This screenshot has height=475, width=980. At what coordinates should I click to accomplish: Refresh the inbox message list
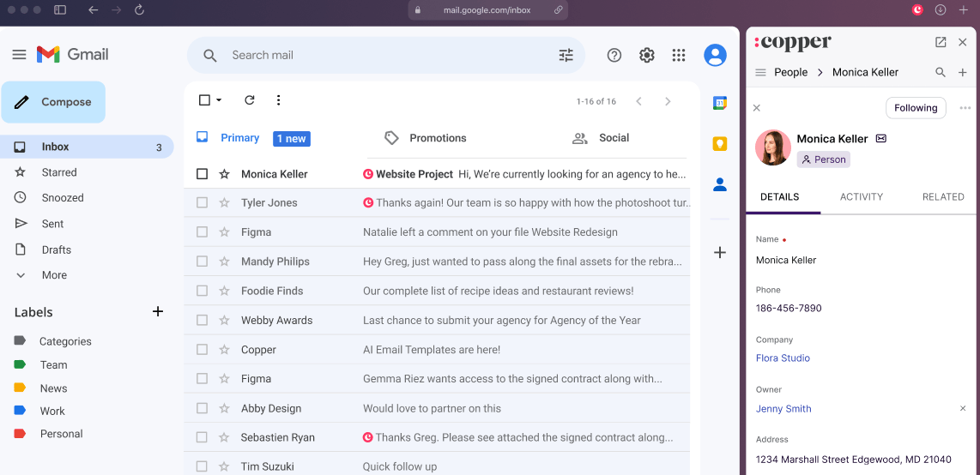[250, 100]
